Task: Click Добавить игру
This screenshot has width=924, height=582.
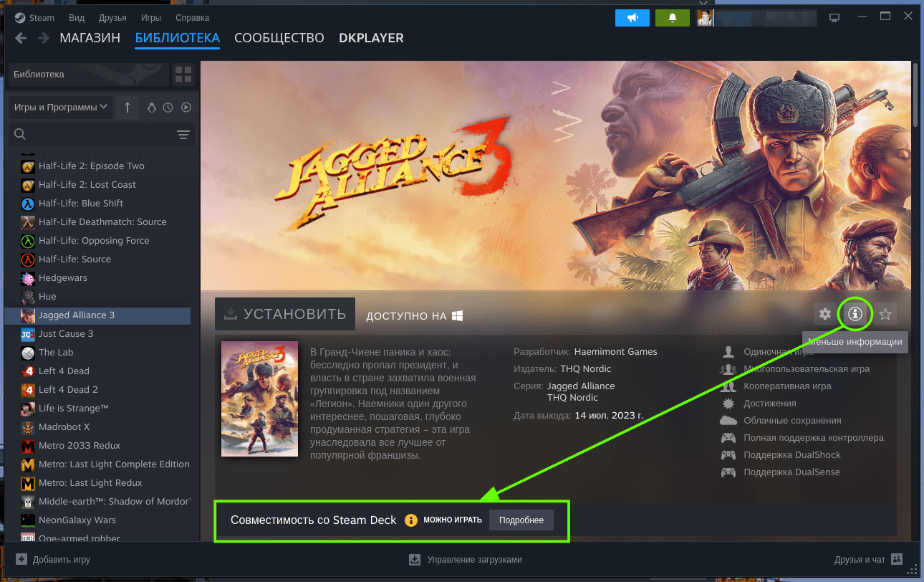Action: click(x=53, y=559)
